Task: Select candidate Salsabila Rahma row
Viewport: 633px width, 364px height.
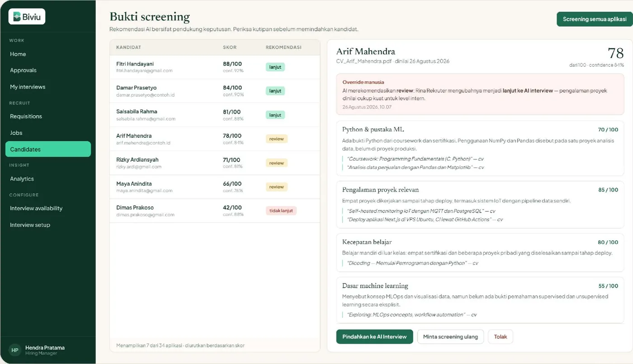Action: [215, 115]
